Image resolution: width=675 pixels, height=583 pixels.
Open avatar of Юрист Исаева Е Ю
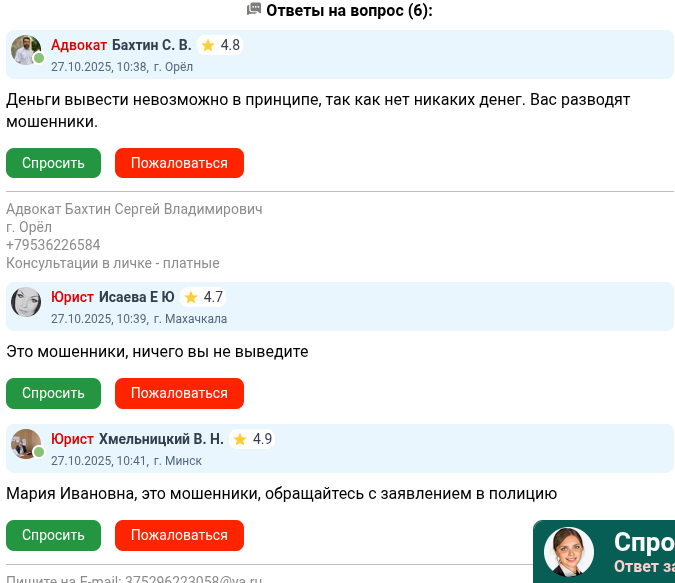point(26,302)
